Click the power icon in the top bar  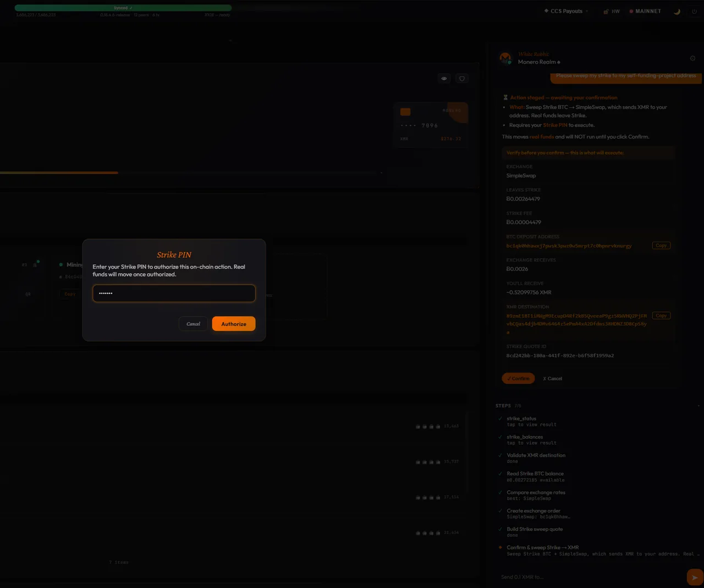[694, 12]
